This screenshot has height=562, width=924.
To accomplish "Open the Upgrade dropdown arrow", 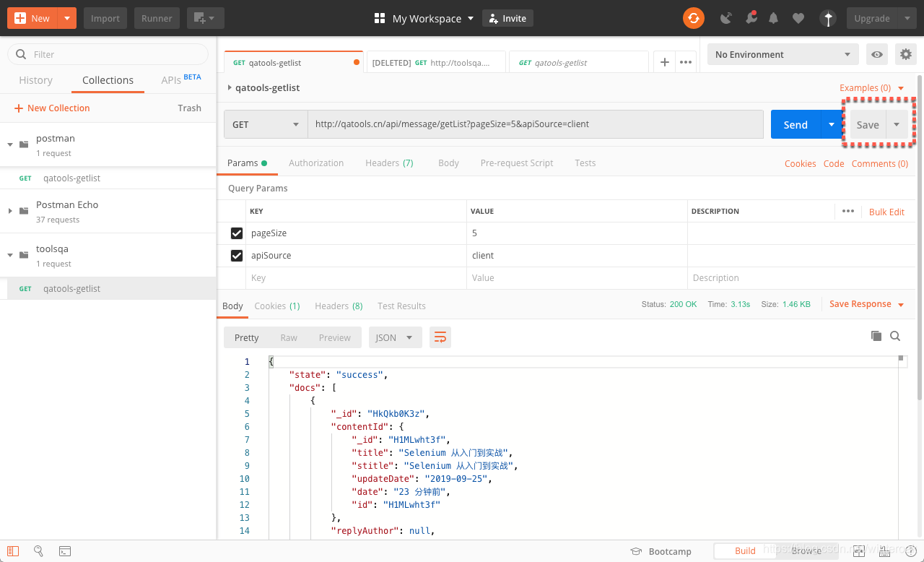I will [907, 18].
